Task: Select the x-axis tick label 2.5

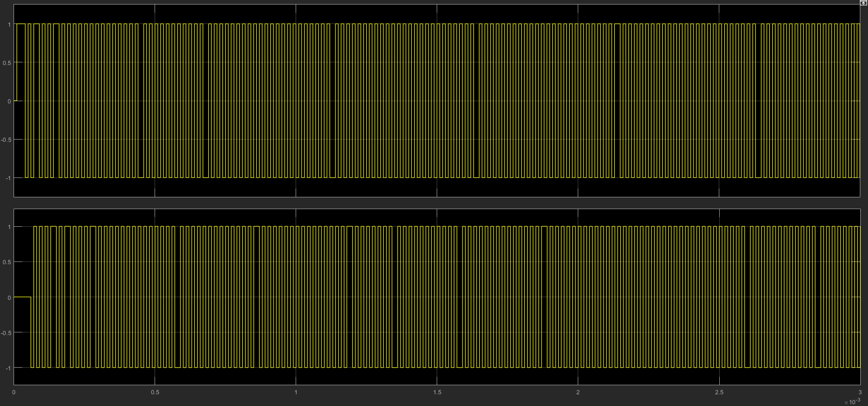Action: click(719, 392)
